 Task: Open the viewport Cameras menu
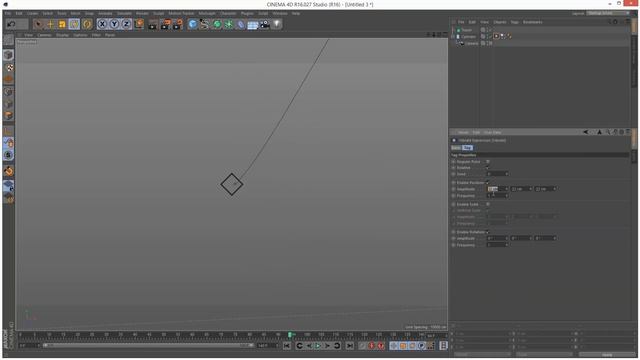[x=44, y=35]
